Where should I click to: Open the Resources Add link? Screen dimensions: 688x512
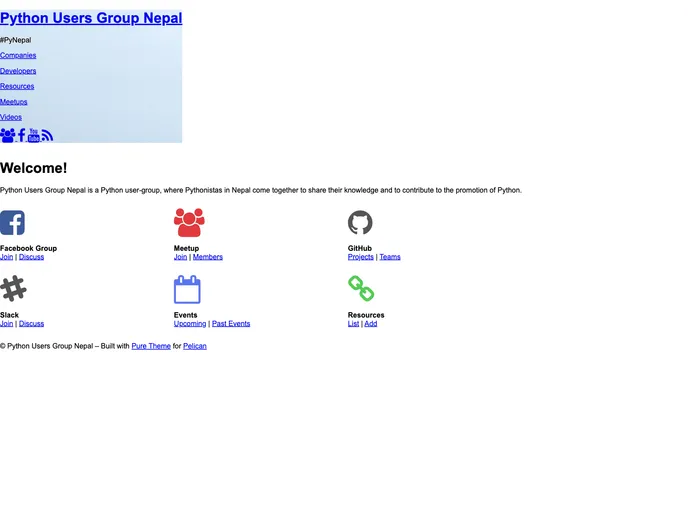(x=371, y=323)
